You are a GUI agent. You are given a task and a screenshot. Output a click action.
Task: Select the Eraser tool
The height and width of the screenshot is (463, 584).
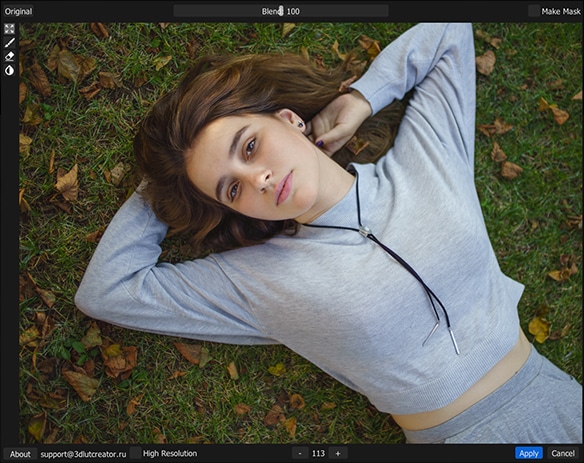coord(9,56)
